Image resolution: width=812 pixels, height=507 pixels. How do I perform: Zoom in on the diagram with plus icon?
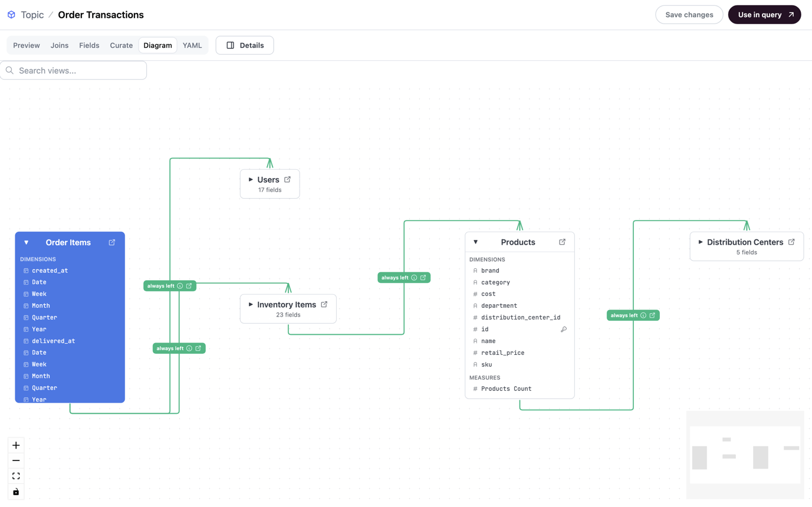pos(16,445)
